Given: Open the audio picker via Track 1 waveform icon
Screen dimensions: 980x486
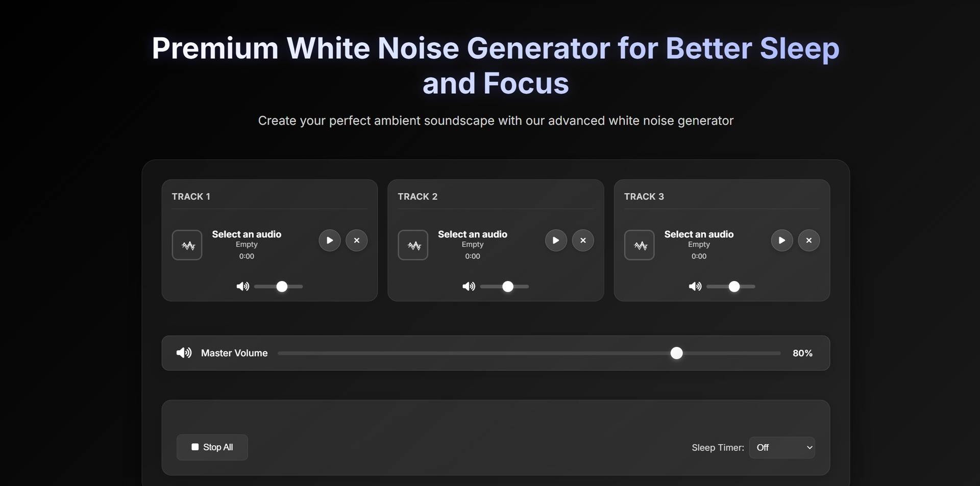Looking at the screenshot, I should click(x=187, y=245).
